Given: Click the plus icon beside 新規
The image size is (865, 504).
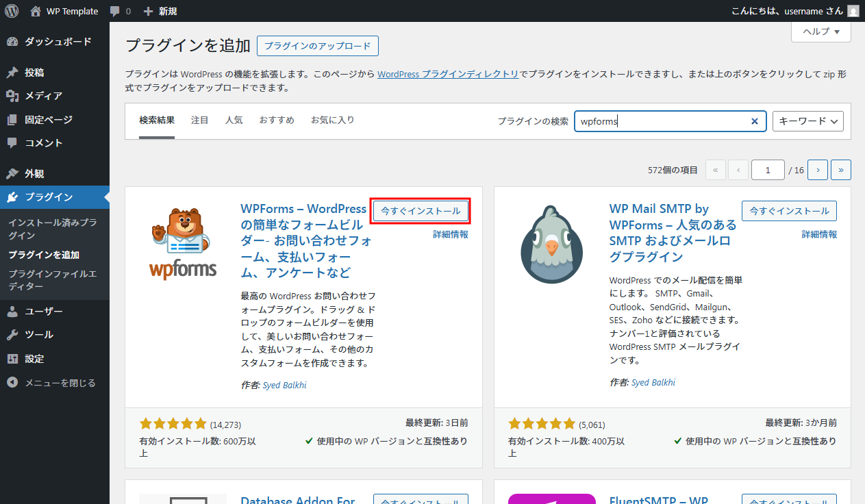Looking at the screenshot, I should (x=148, y=12).
